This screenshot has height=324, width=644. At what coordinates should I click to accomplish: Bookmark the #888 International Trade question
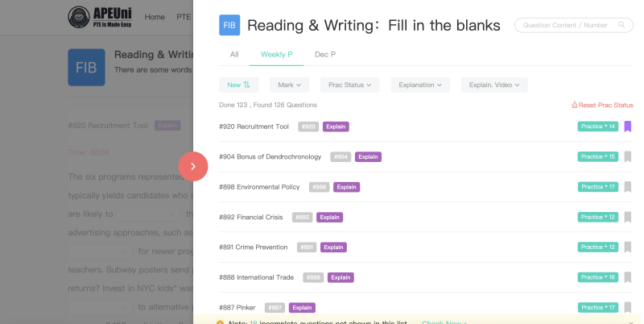pos(628,277)
